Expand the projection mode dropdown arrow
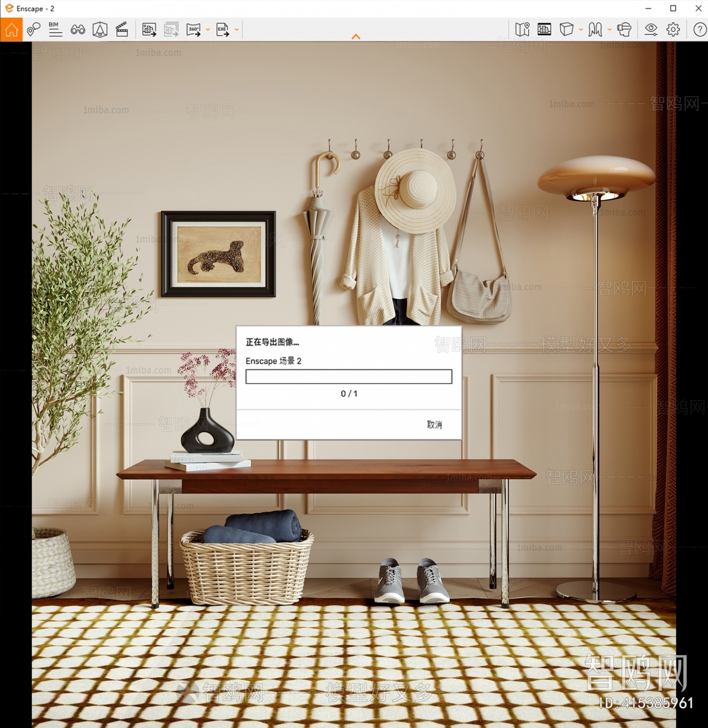Screen dimensions: 708x728 (581, 30)
